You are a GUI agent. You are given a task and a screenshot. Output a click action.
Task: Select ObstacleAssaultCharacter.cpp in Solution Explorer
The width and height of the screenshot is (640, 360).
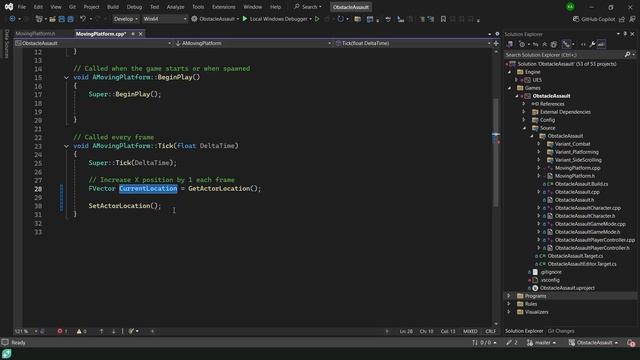[x=587, y=208]
